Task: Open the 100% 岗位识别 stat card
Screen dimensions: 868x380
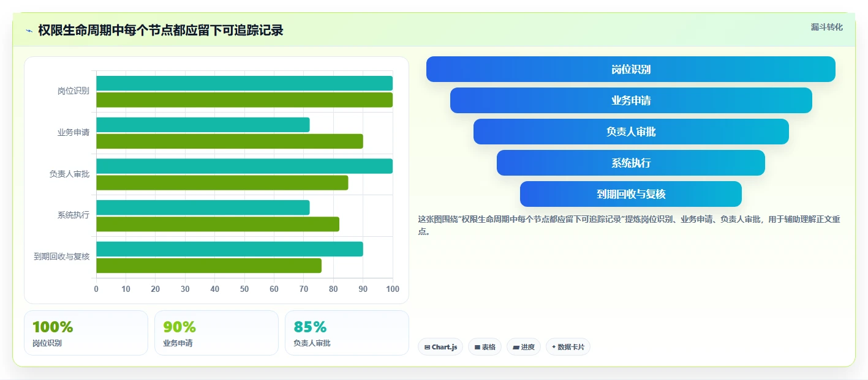Action: tap(86, 333)
